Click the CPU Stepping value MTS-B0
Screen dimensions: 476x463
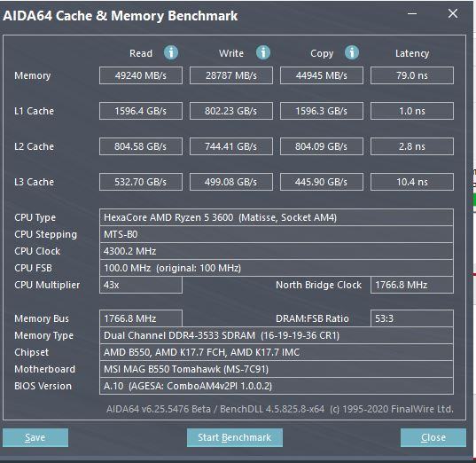click(277, 234)
